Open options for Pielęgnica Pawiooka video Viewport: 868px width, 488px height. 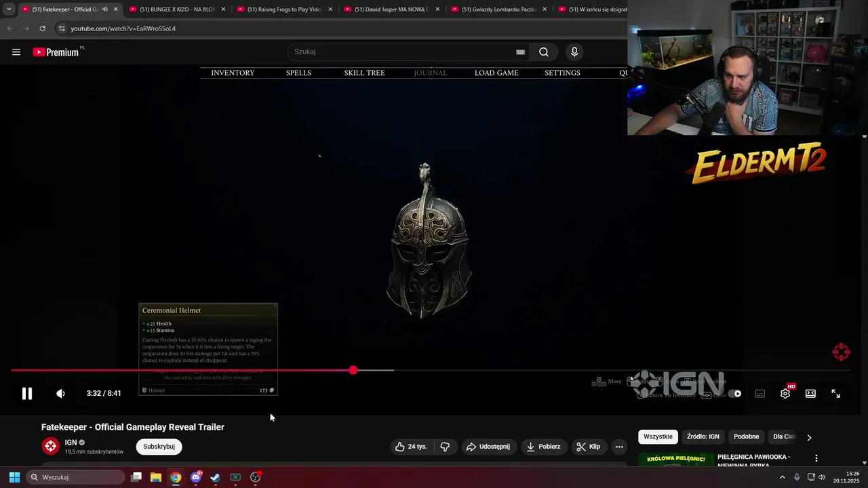pyautogui.click(x=816, y=459)
